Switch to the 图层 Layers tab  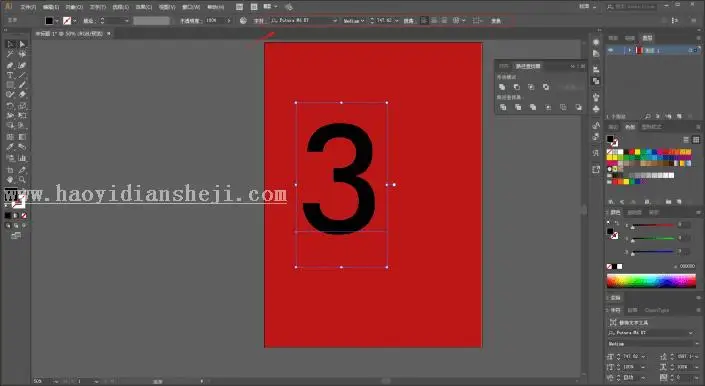(x=647, y=38)
